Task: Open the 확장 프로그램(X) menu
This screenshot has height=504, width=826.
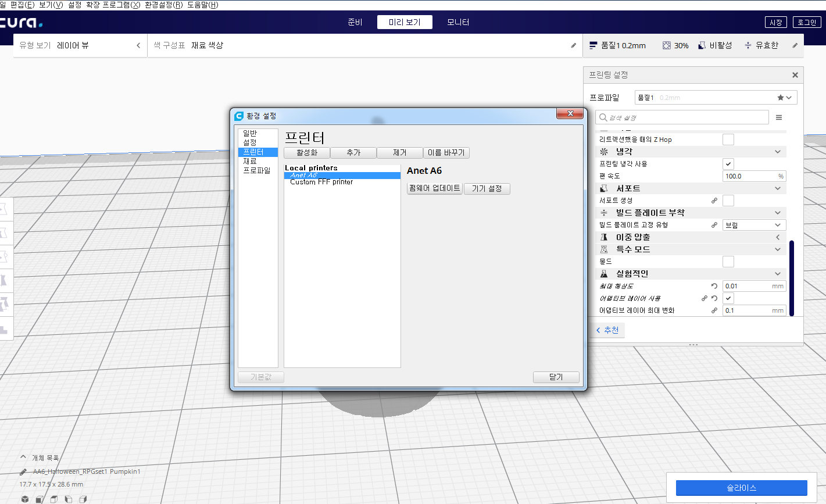Action: [x=113, y=5]
